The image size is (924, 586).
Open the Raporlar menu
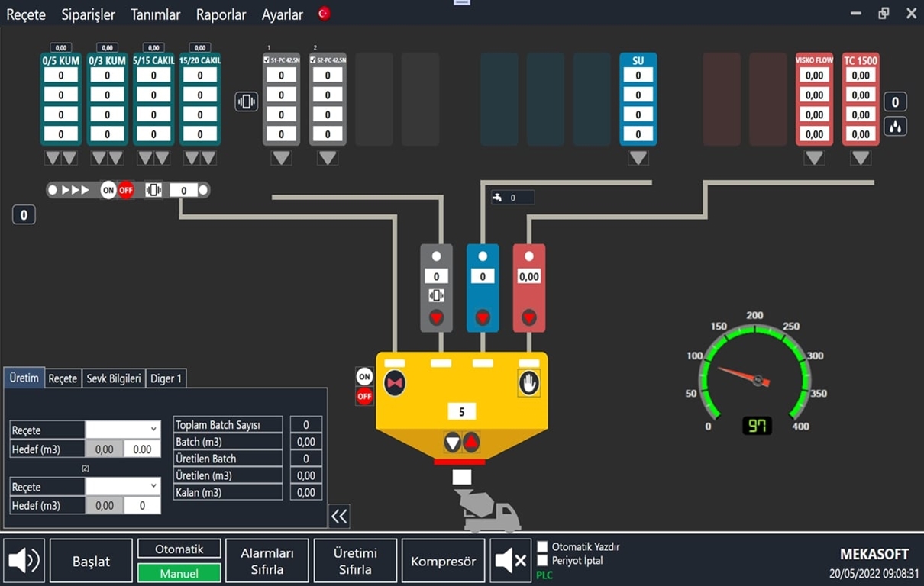tap(221, 14)
